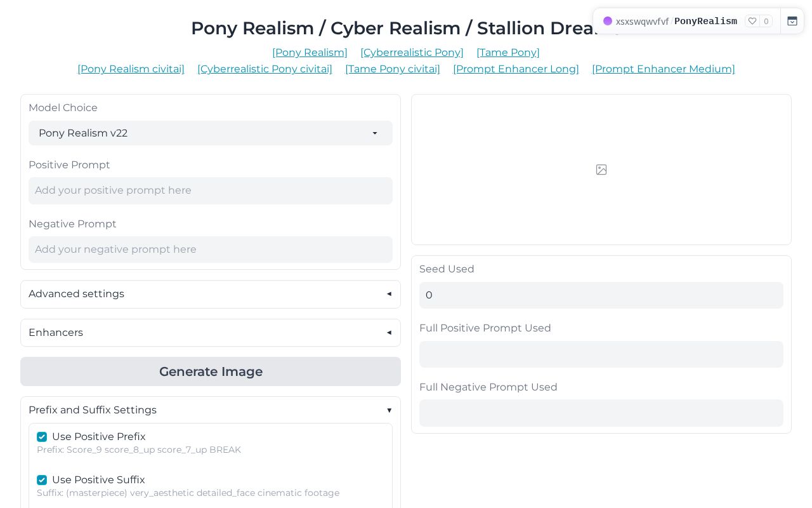Click the image placeholder icon in the output area
812x508 pixels.
[x=601, y=170]
